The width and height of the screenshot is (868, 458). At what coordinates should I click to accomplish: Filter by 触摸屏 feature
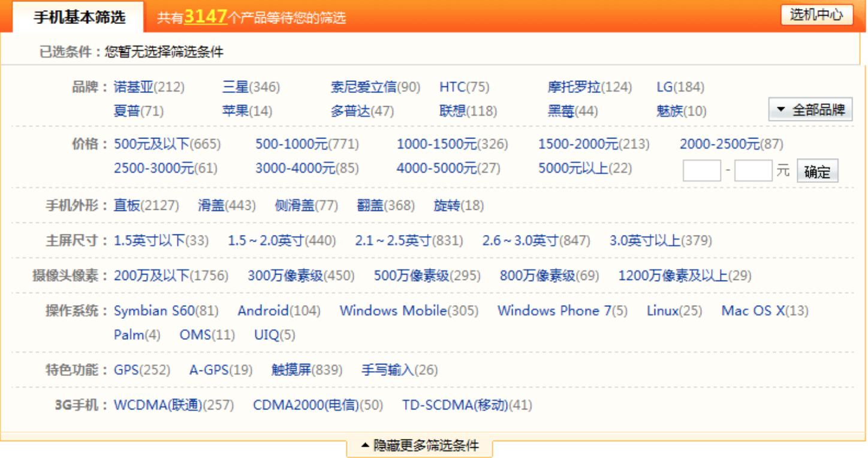tap(291, 370)
